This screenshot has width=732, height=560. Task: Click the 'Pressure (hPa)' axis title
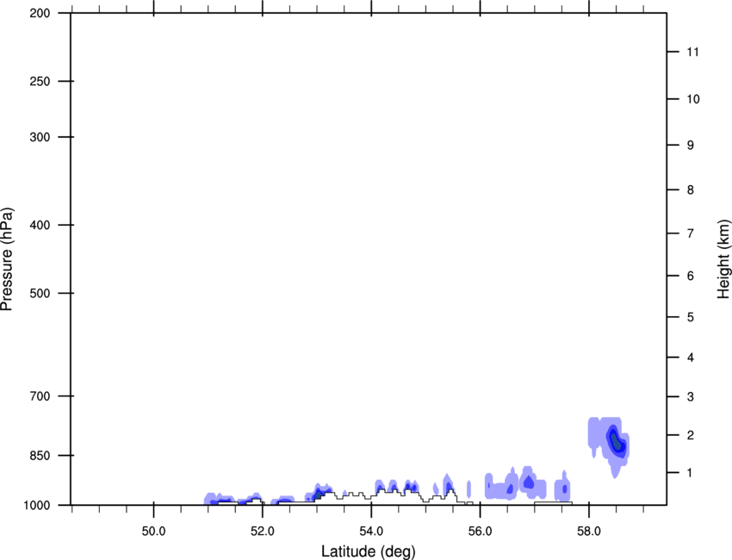(x=7, y=259)
